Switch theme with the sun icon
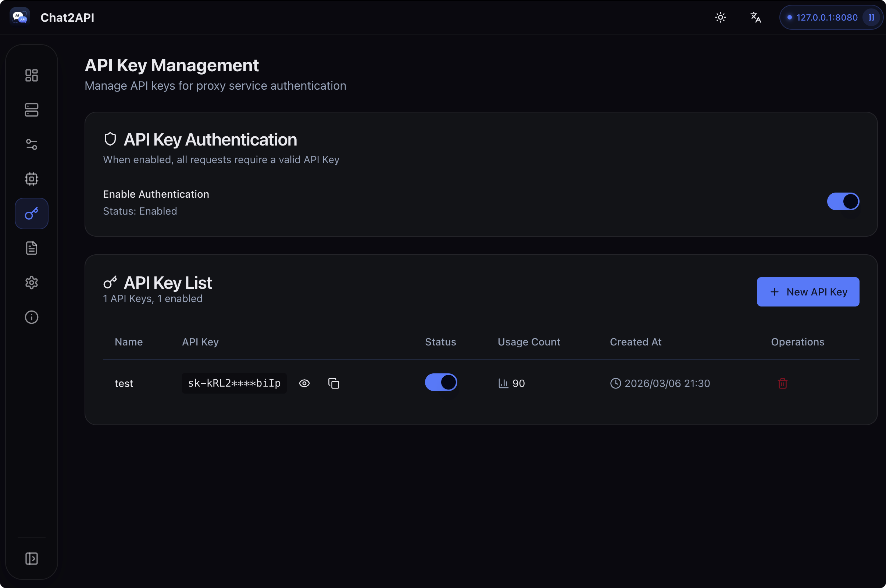The height and width of the screenshot is (588, 886). [x=720, y=17]
